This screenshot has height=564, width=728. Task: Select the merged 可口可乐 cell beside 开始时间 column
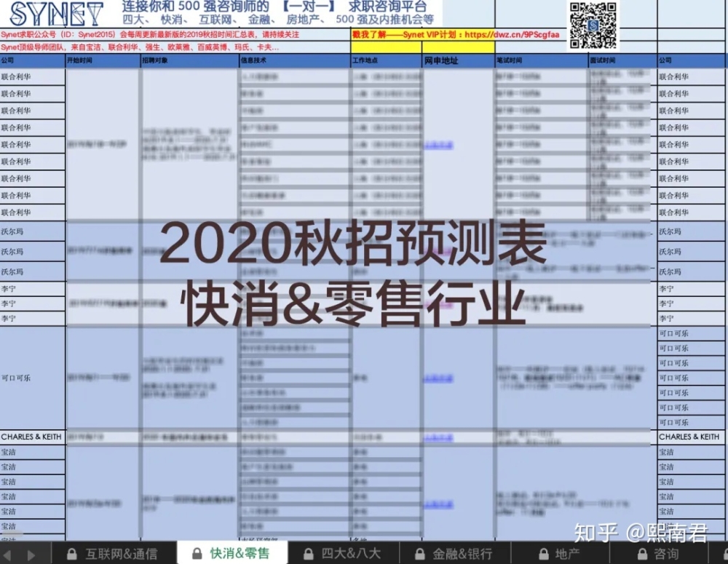pyautogui.click(x=33, y=378)
